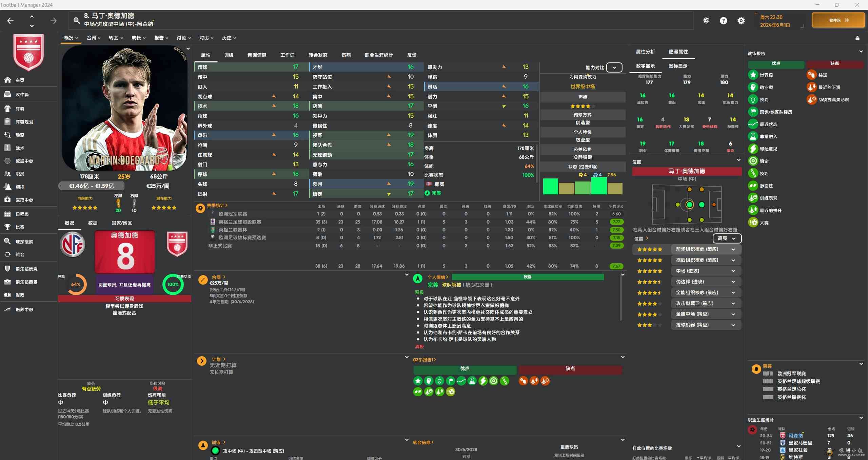
Task: Switch to 图标显示 icon display mode
Action: click(678, 66)
